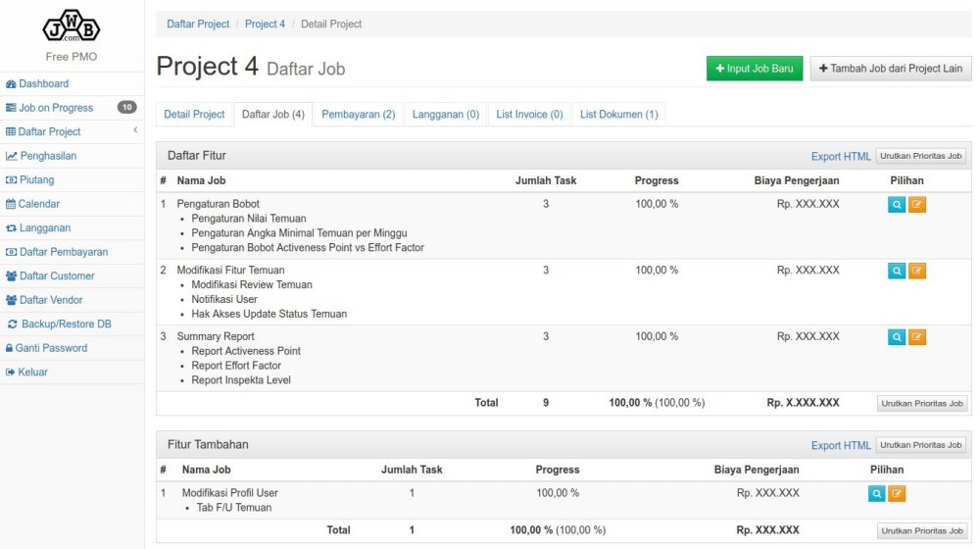The width and height of the screenshot is (980, 549).
Task: Open the Dashboard sidebar item
Action: (43, 84)
